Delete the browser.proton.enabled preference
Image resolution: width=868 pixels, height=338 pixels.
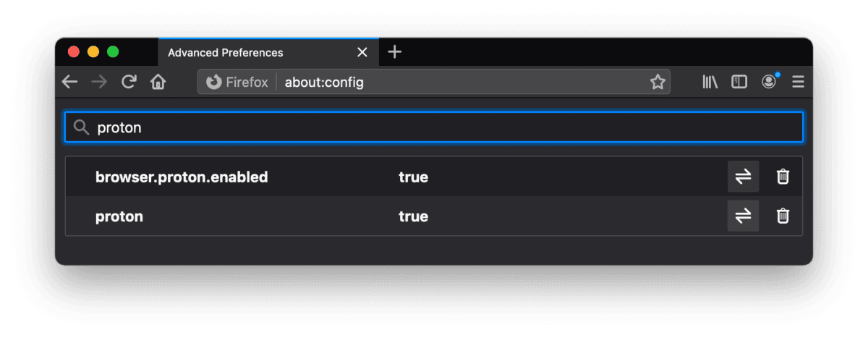point(783,177)
